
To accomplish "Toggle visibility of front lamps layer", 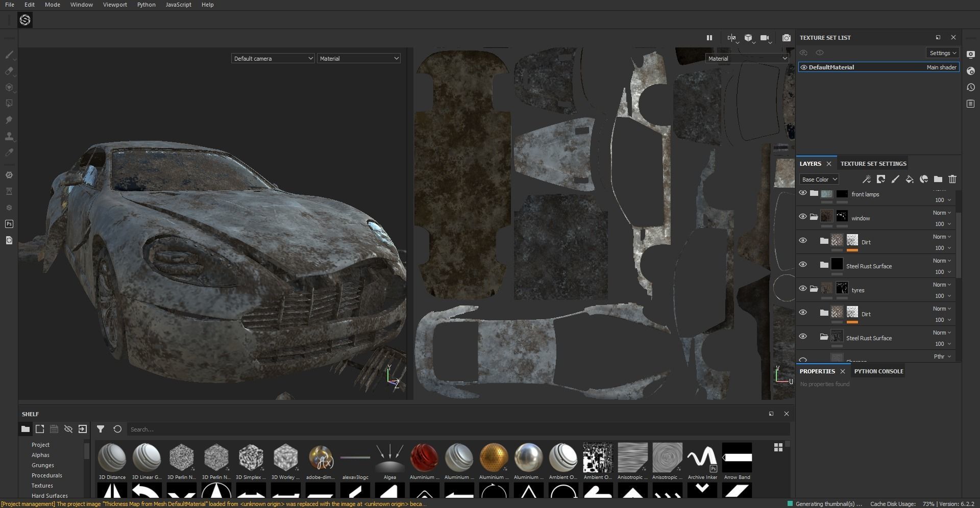I will 803,193.
